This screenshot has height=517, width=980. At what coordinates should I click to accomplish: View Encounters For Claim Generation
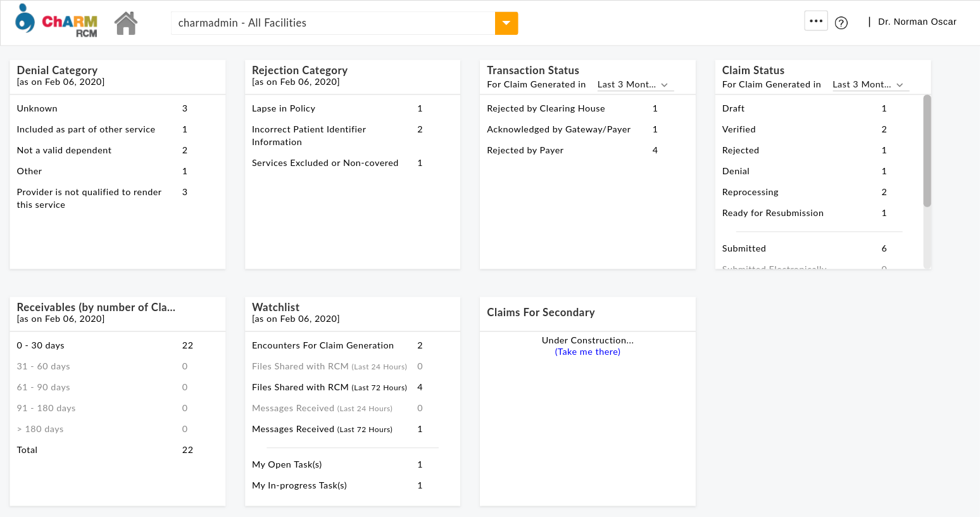(x=323, y=346)
